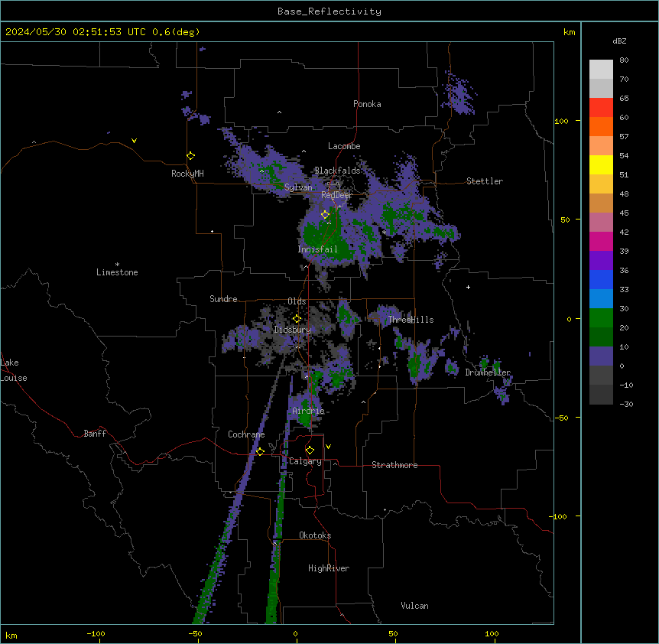Select the Cochrane town label

point(246,434)
